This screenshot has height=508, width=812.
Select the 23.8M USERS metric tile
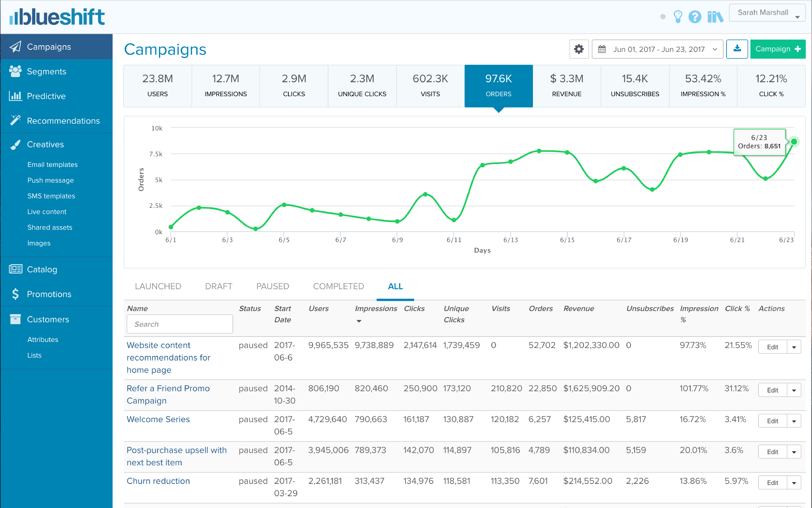[x=157, y=86]
